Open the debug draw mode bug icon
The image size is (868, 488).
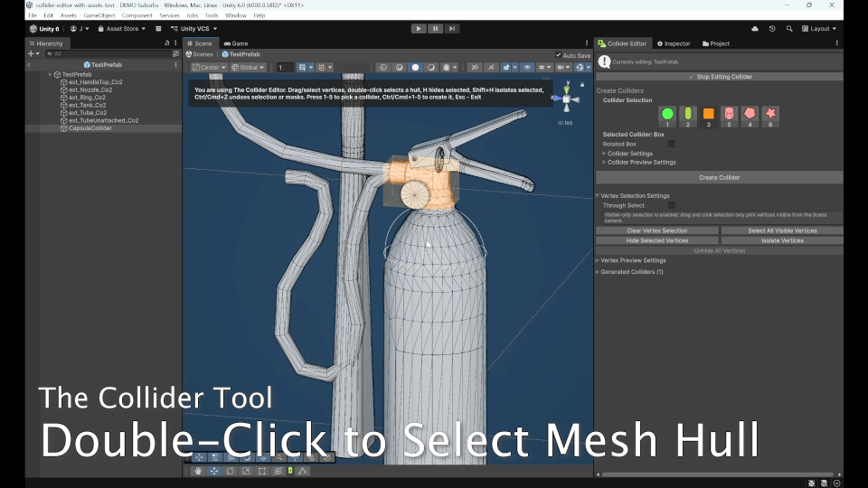(446, 68)
